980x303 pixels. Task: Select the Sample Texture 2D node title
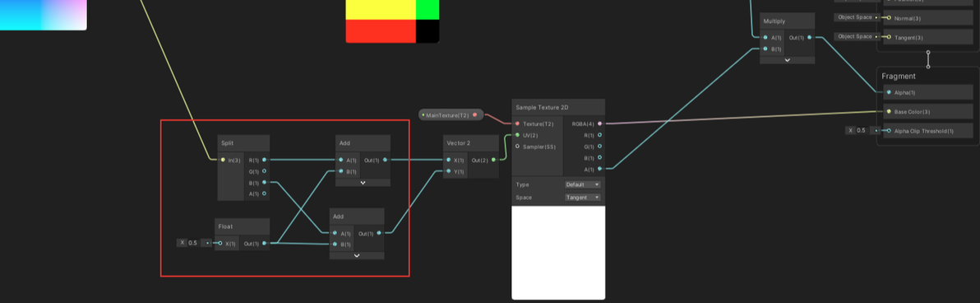(x=542, y=108)
